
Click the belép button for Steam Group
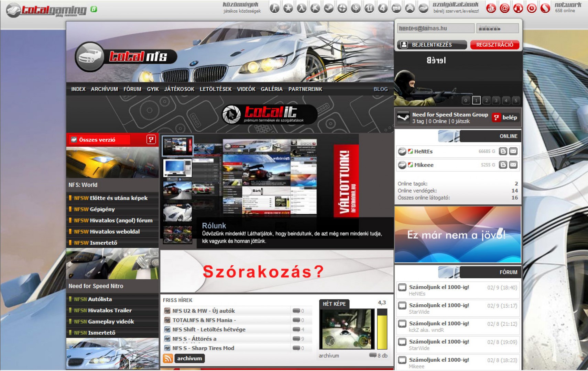(x=505, y=117)
